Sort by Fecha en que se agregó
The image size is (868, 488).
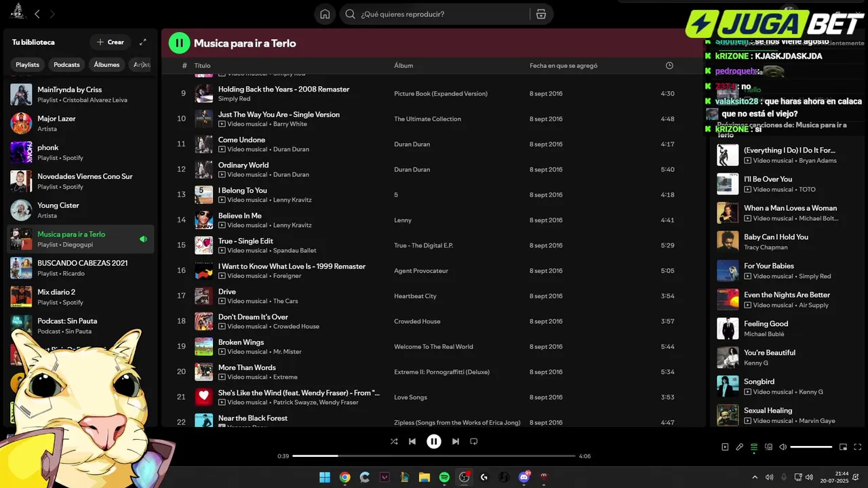(564, 66)
